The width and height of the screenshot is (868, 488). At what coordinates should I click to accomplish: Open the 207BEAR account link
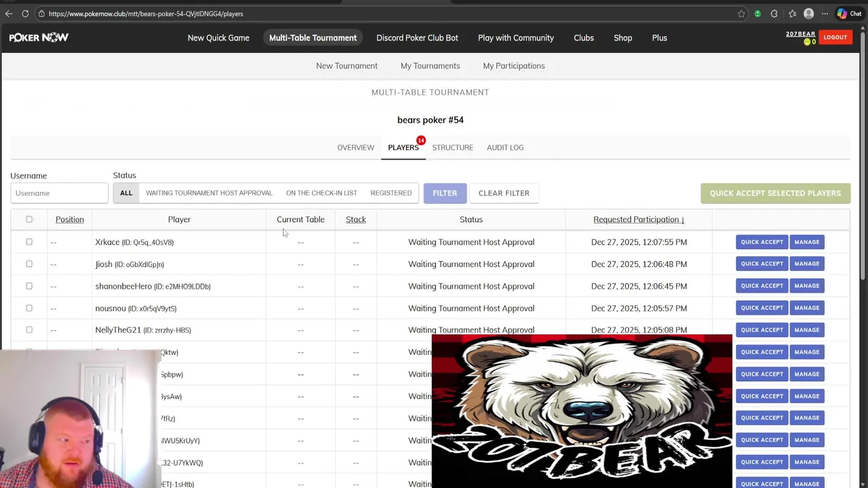tap(800, 34)
